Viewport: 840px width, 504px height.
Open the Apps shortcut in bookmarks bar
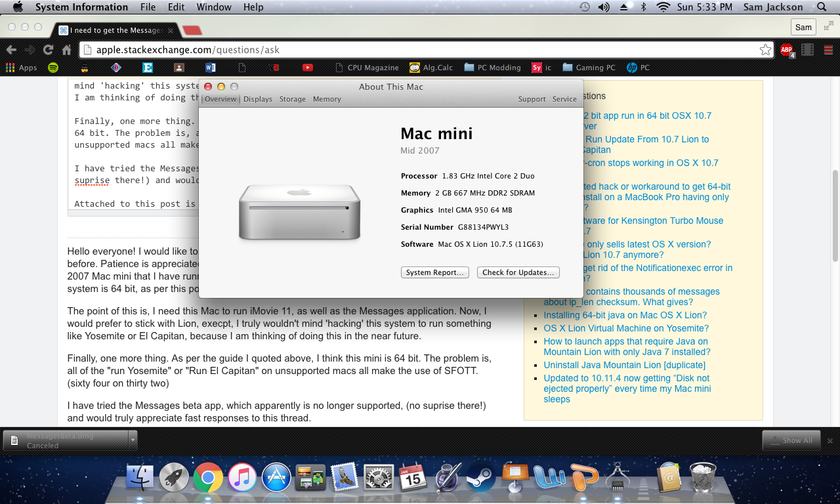(x=22, y=67)
